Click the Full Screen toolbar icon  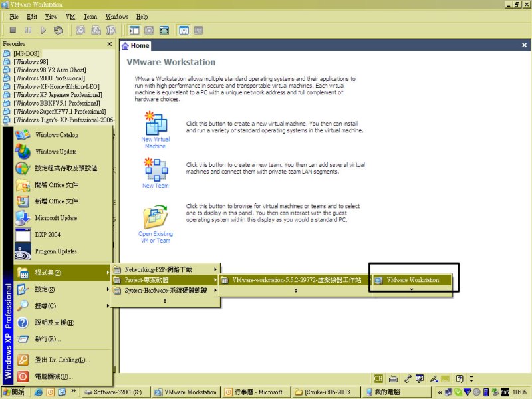pyautogui.click(x=164, y=30)
